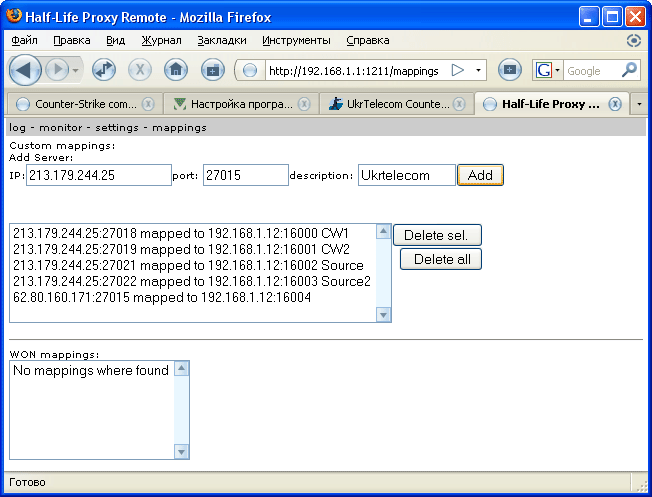652x497 pixels.
Task: Maximize the Firefox window
Action: [x=612, y=17]
